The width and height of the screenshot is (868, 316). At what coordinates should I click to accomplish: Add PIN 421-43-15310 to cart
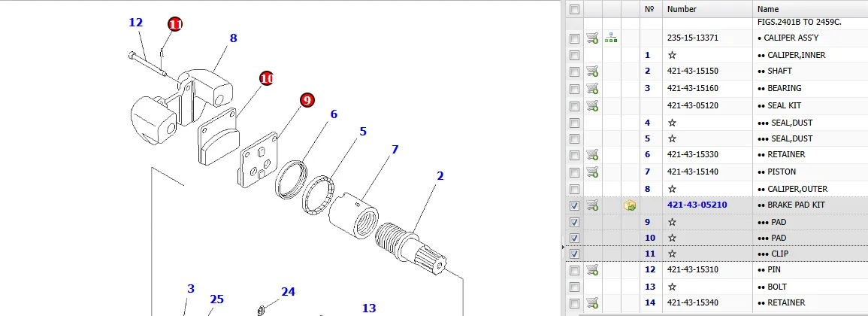coord(592,270)
